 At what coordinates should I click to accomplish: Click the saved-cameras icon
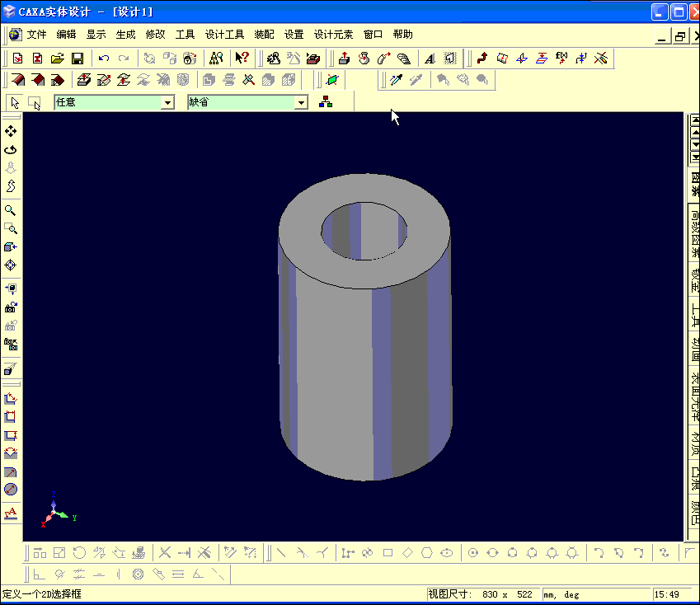pos(11,344)
